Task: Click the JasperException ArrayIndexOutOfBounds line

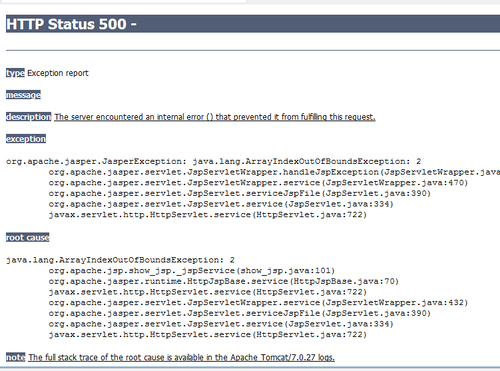Action: 213,162
